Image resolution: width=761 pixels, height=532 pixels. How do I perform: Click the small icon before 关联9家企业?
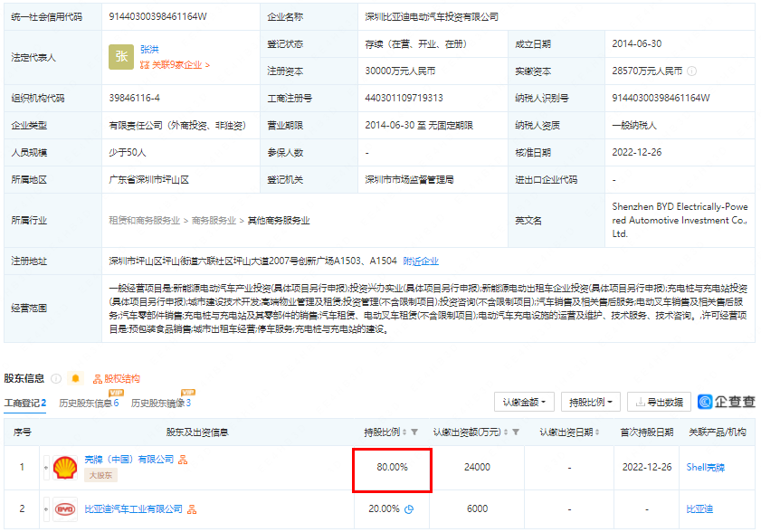pos(145,64)
